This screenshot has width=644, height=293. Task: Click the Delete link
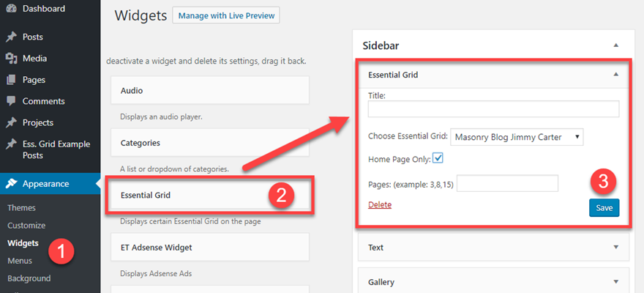pos(380,204)
